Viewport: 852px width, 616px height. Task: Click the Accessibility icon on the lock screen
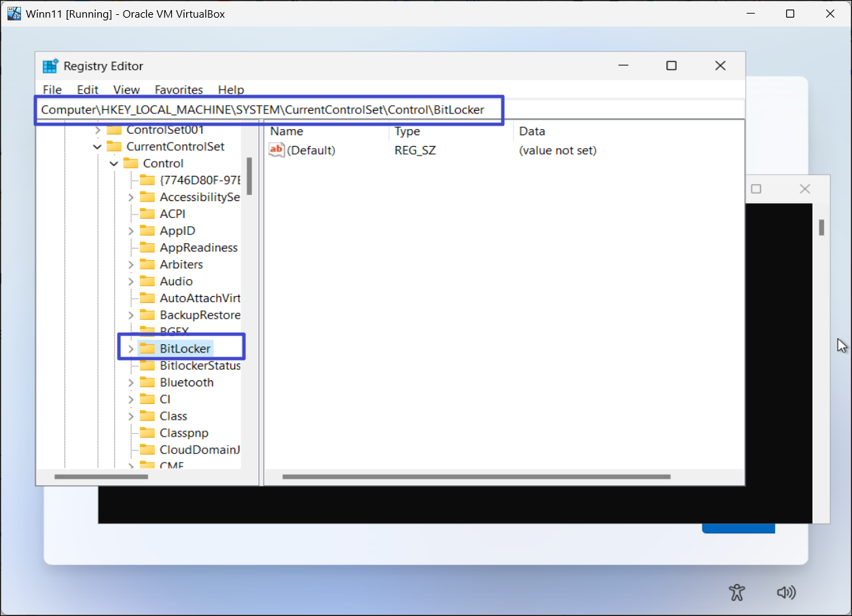coord(737,592)
